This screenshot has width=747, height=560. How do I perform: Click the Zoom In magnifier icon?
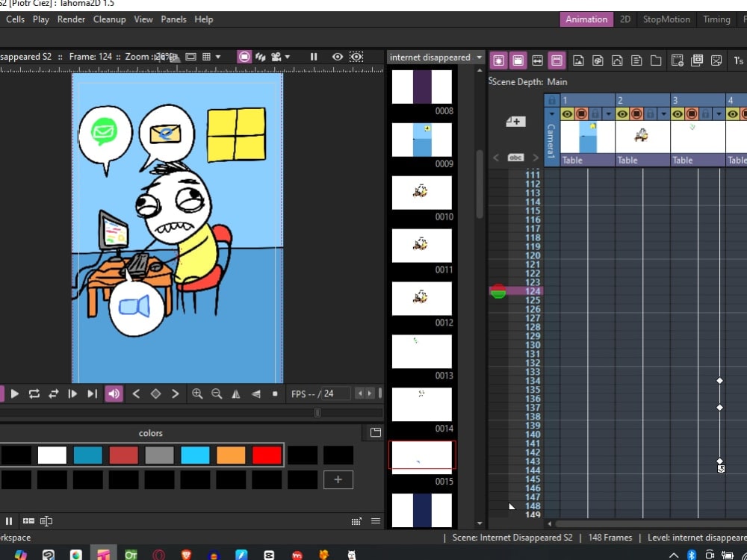[x=196, y=393]
